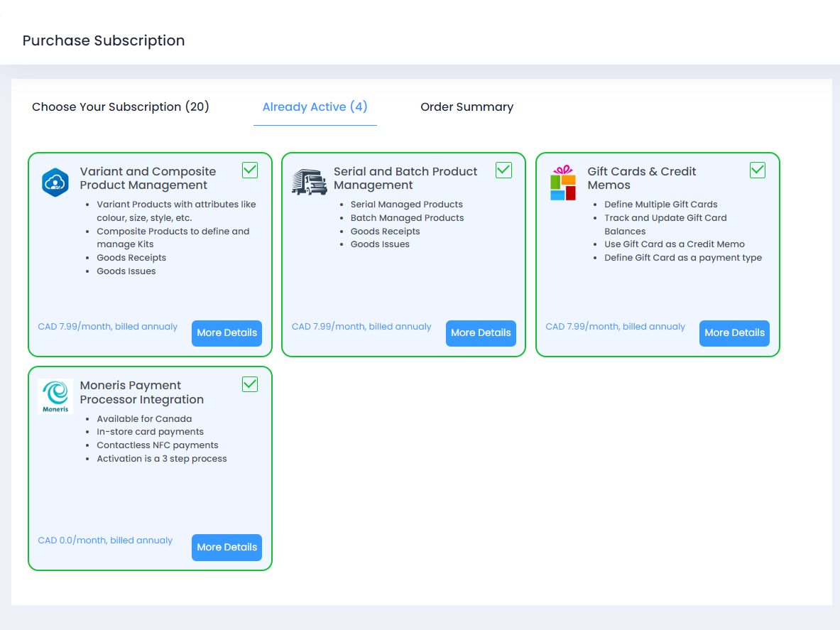Open More Details for Variant and Composite Product
The width and height of the screenshot is (840, 630).
(x=227, y=333)
